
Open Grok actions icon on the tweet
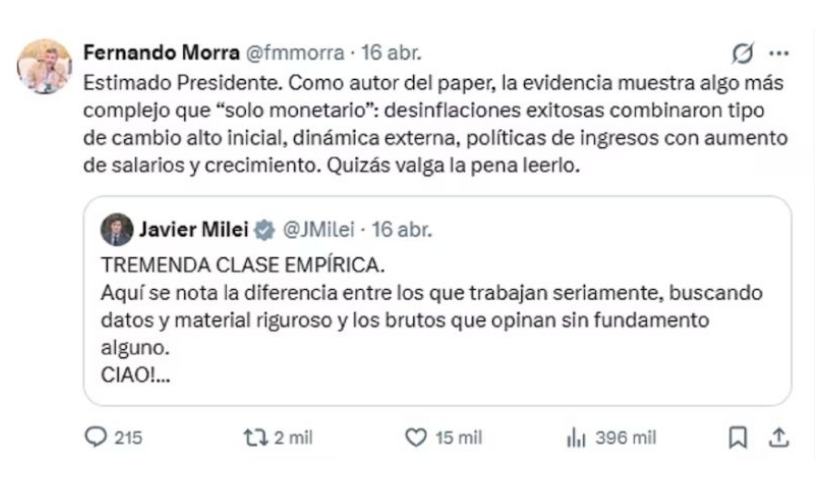click(x=742, y=53)
